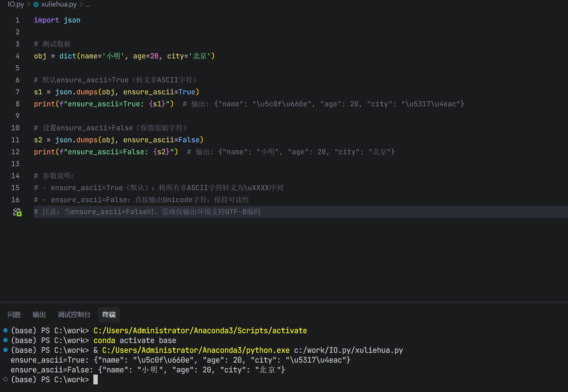Screen dimensions: 568x392
Task: Click the 's2 = json.dumps' line
Action: tap(118, 140)
